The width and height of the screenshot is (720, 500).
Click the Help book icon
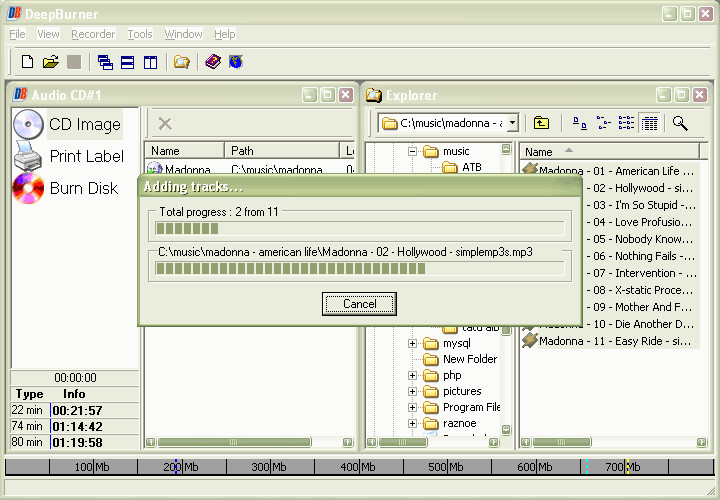coord(213,62)
